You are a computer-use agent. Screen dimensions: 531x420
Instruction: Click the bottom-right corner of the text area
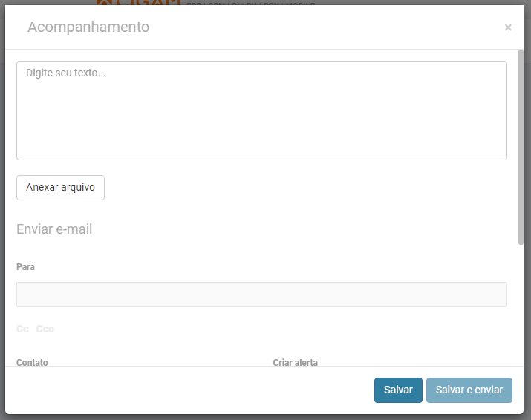pos(504,157)
